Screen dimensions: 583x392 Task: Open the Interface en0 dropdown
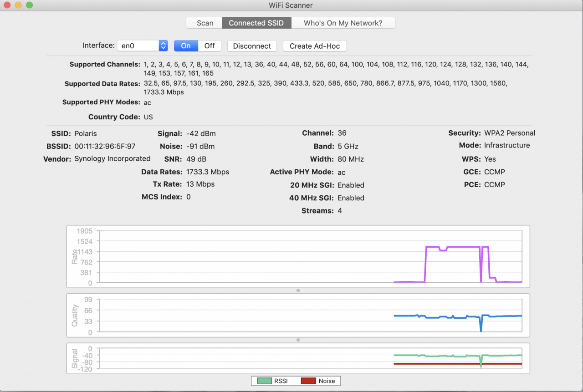pyautogui.click(x=143, y=46)
